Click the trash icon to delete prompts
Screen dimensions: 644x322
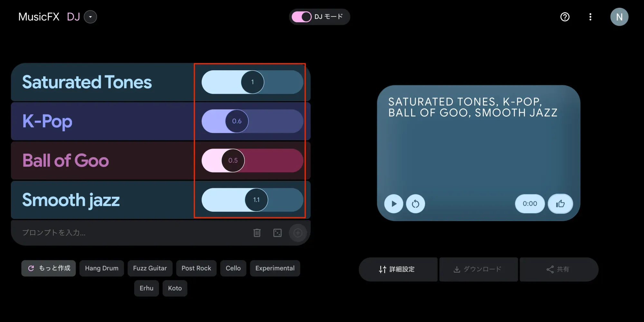point(257,233)
